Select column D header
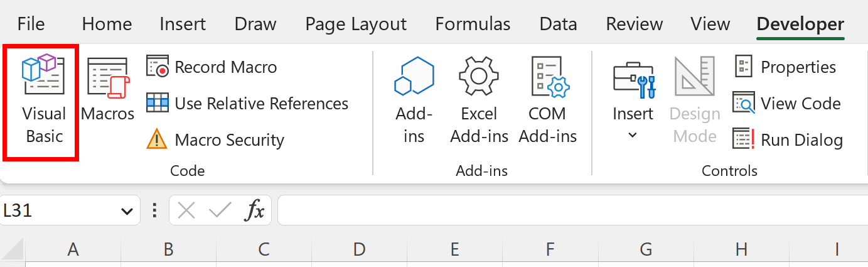 coord(359,250)
